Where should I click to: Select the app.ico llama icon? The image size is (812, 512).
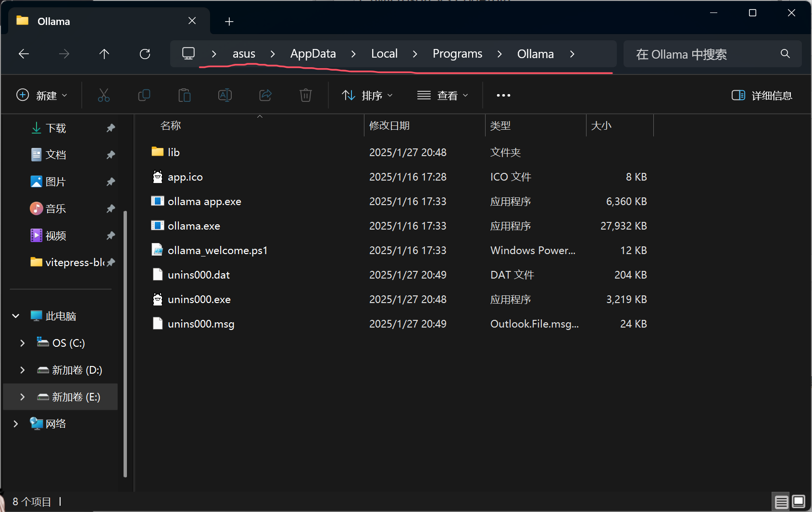[158, 177]
